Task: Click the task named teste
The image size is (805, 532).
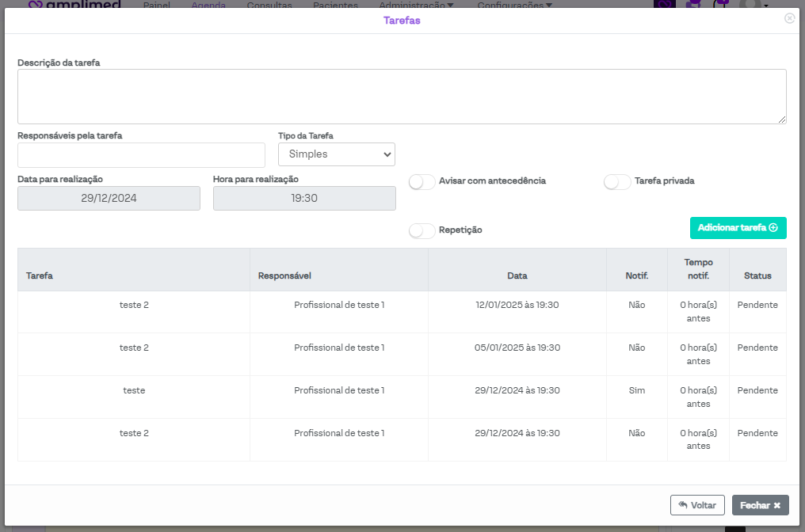Action: [134, 390]
